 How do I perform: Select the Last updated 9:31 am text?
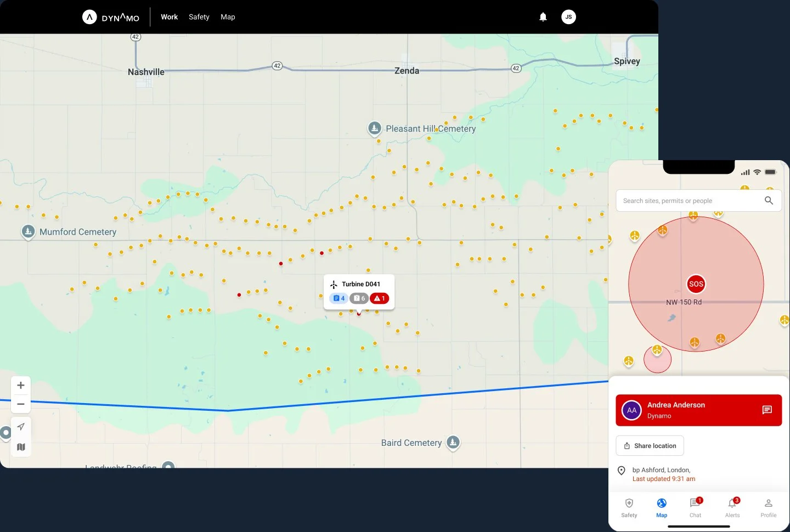pos(664,479)
